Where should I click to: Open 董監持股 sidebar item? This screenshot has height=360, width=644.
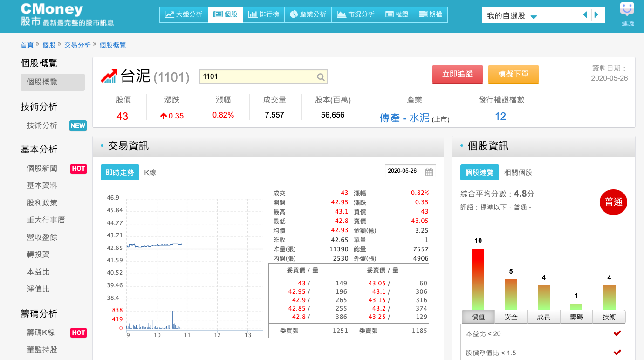[42, 350]
